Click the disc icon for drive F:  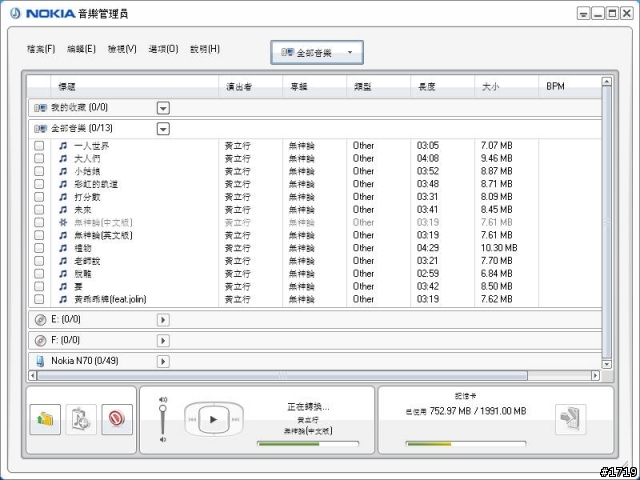[x=40, y=340]
